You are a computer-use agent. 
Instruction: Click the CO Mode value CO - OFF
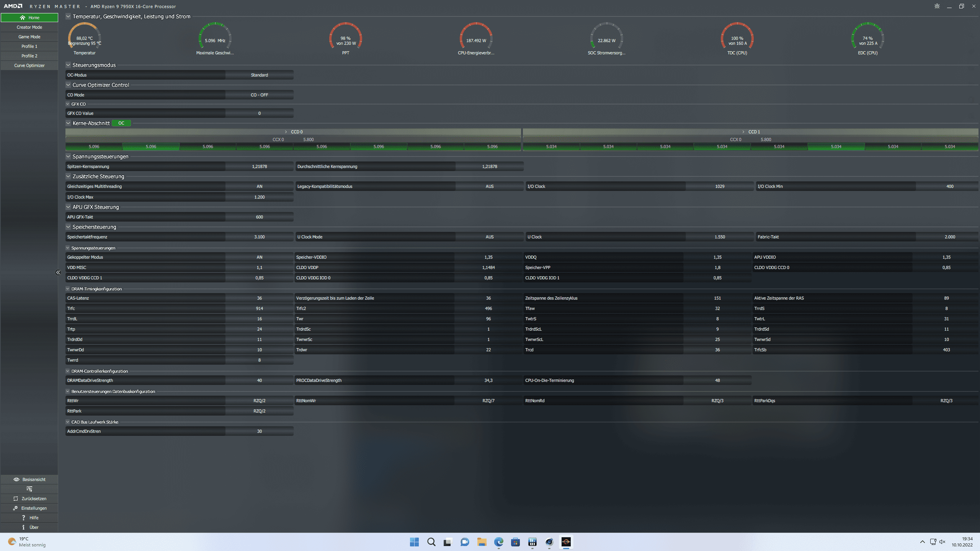point(260,95)
